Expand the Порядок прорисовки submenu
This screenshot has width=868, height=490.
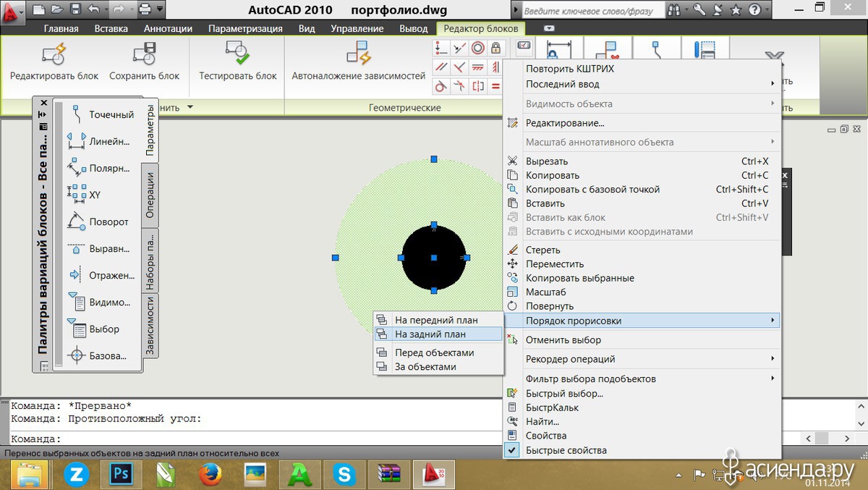point(642,321)
